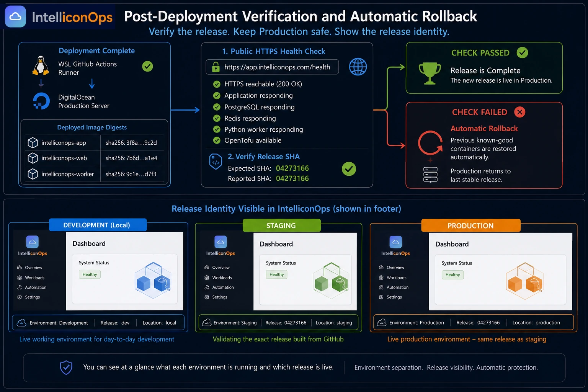This screenshot has width=588, height=392.
Task: Click the server stack icon in Check Failed
Action: 430,175
